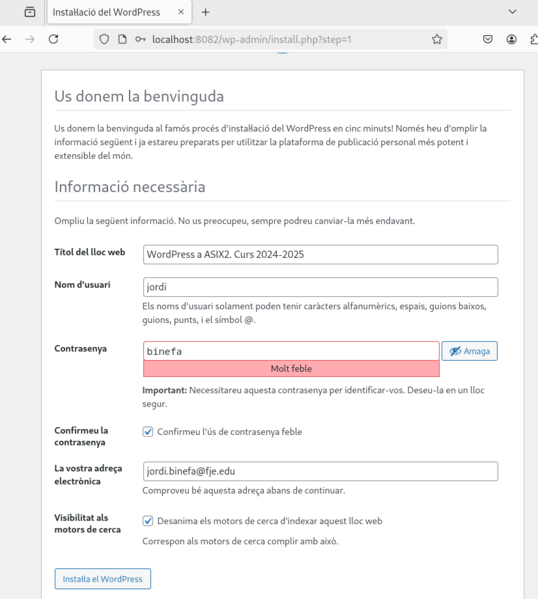Screen dimensions: 538x599
Task: Toggle discourage search engines checkbox
Action: tap(148, 521)
